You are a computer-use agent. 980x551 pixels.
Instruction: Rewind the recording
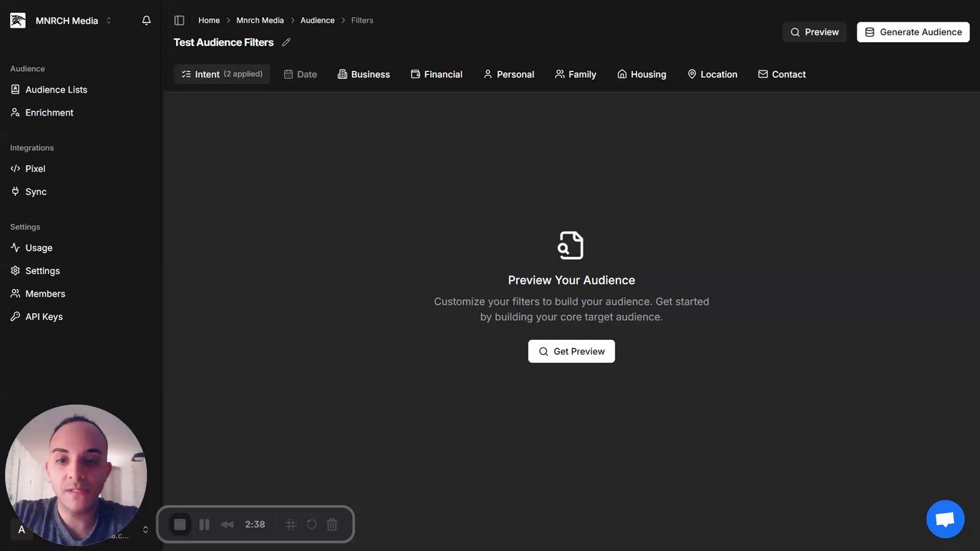(227, 524)
